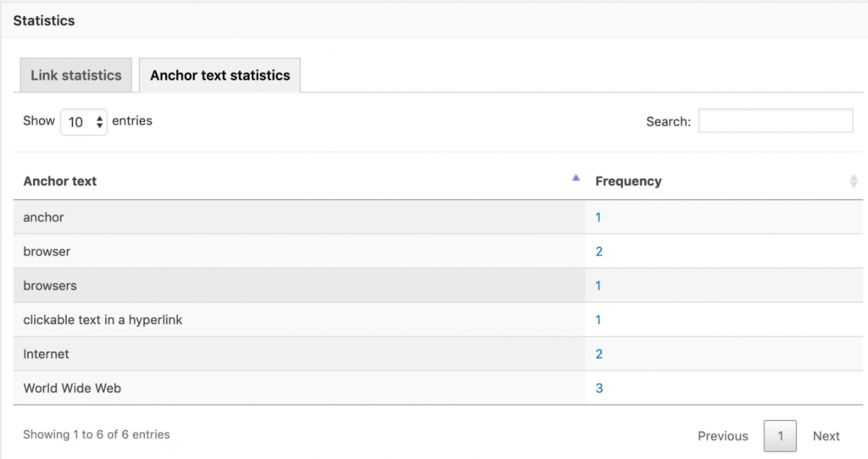This screenshot has width=868, height=459.
Task: Select page 1 in pagination
Action: point(780,436)
